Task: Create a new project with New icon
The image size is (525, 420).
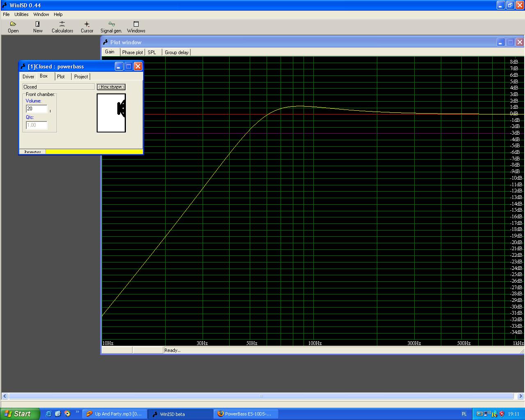Action: pos(38,27)
